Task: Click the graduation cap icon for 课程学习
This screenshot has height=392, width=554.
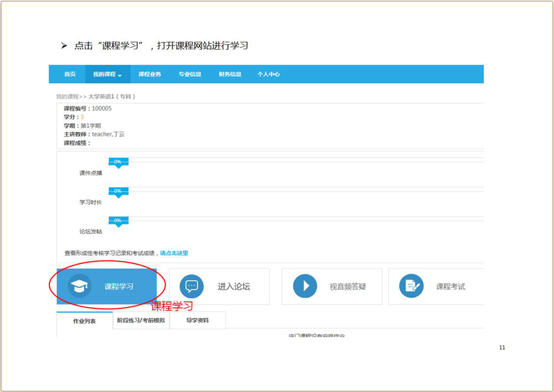Action: 79,286
